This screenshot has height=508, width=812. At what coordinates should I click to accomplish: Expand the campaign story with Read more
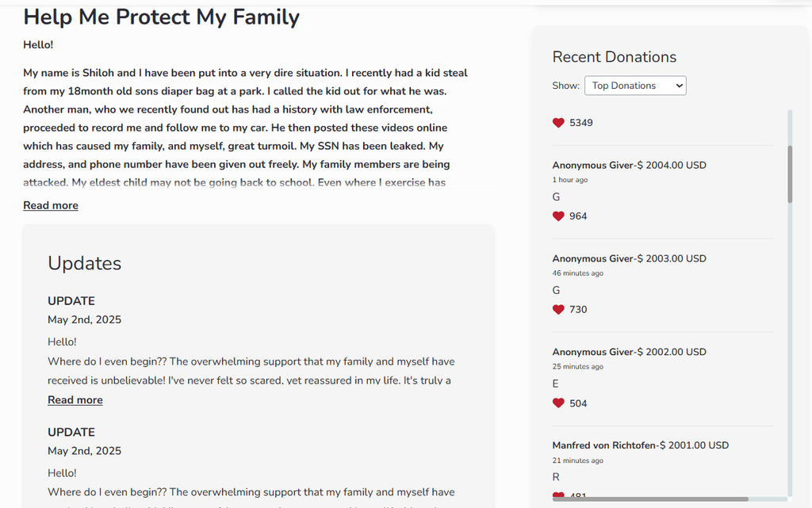(51, 205)
